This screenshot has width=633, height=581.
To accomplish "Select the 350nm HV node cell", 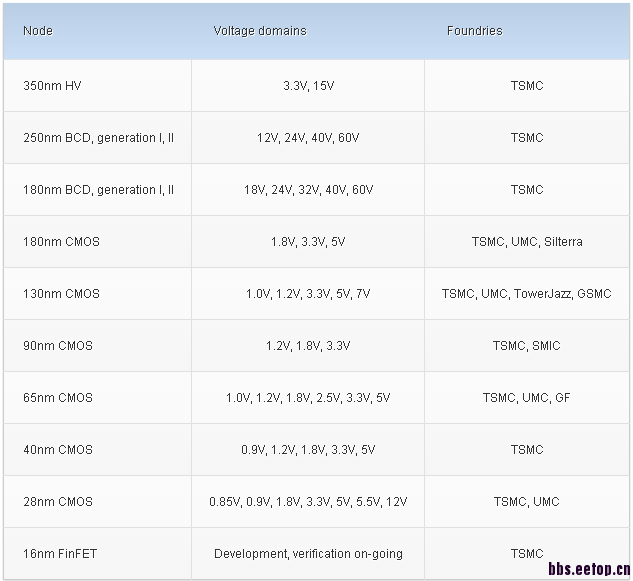I will coord(52,86).
